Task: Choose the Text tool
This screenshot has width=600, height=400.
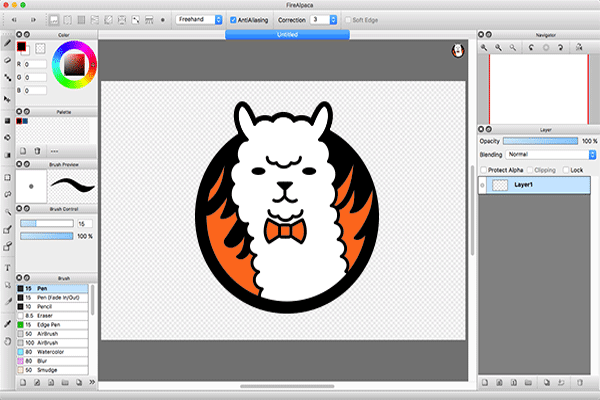Action: point(8,269)
